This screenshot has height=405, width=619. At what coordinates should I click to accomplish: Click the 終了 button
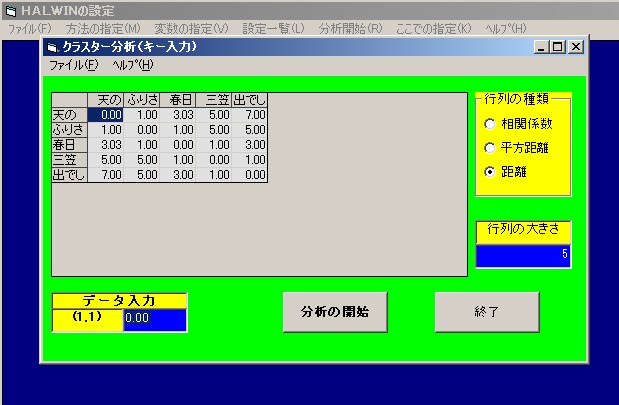coord(487,312)
